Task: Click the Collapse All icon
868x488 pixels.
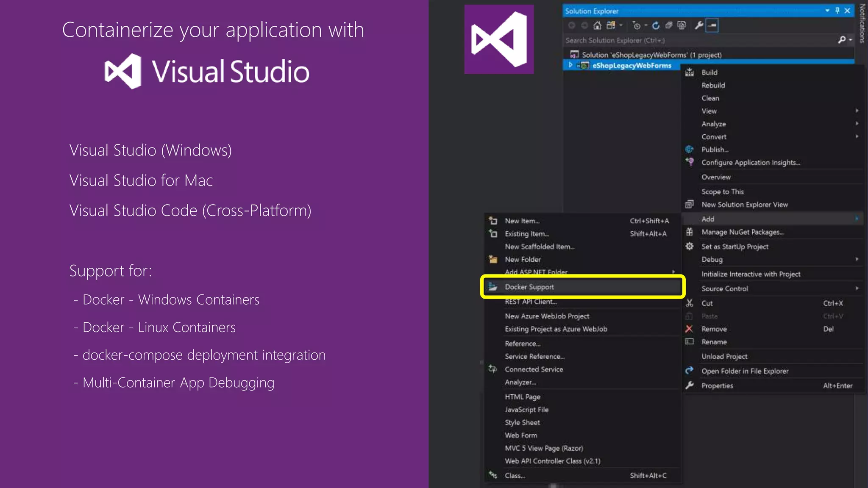Action: point(669,25)
